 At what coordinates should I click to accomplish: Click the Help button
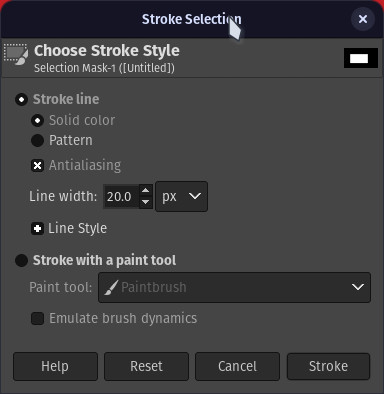[x=55, y=366]
